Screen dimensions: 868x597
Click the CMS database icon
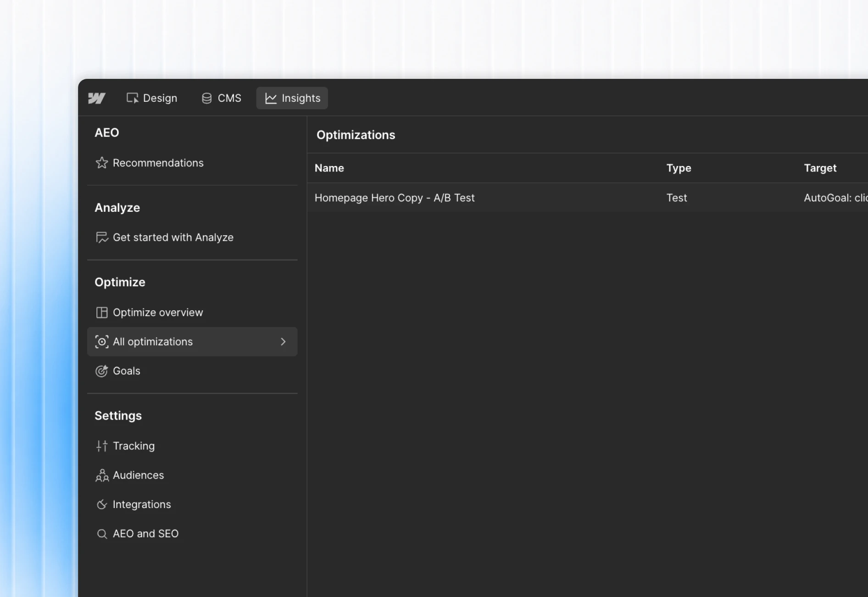[207, 98]
